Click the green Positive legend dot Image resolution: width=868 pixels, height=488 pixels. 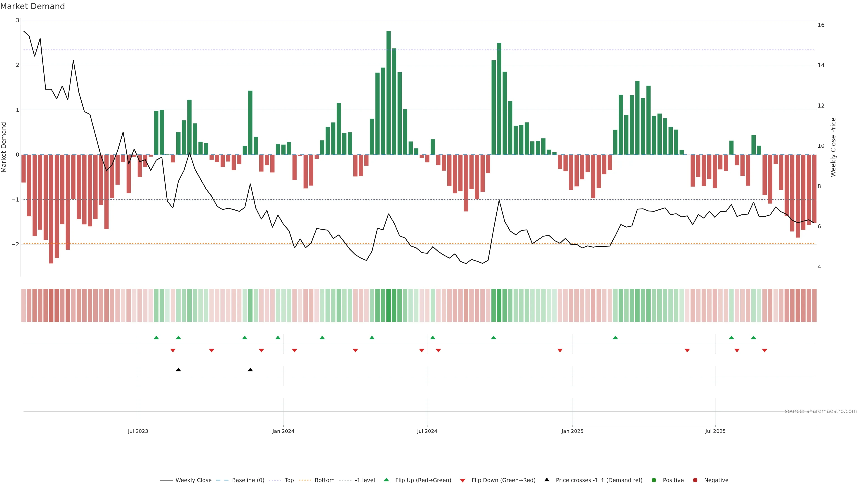pyautogui.click(x=654, y=480)
